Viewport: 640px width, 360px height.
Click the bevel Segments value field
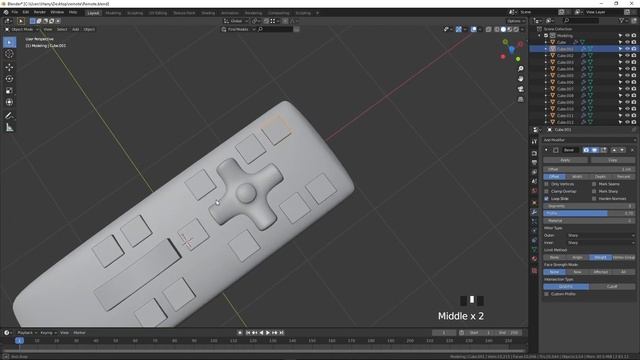click(x=589, y=206)
